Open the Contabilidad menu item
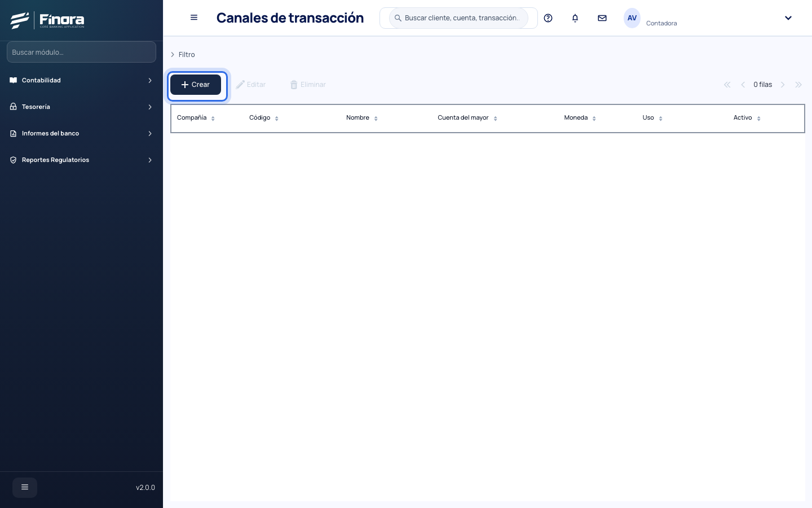Image resolution: width=812 pixels, height=508 pixels. [81, 80]
